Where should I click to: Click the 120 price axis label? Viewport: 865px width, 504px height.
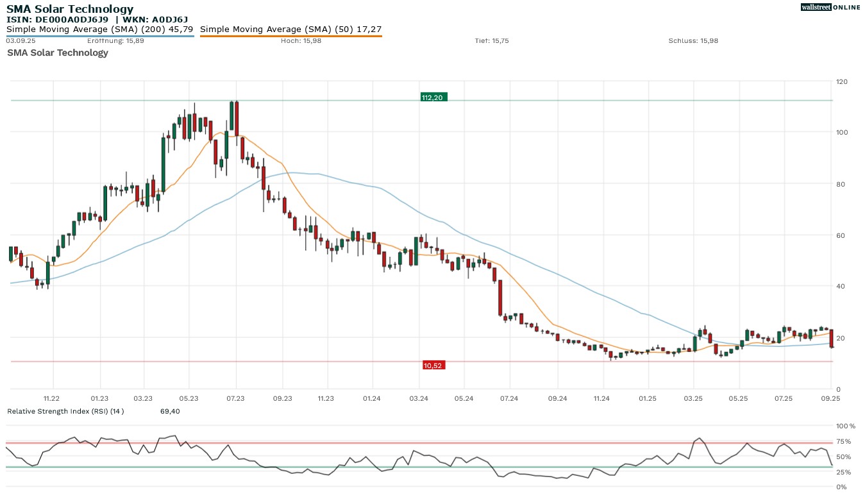tap(841, 82)
